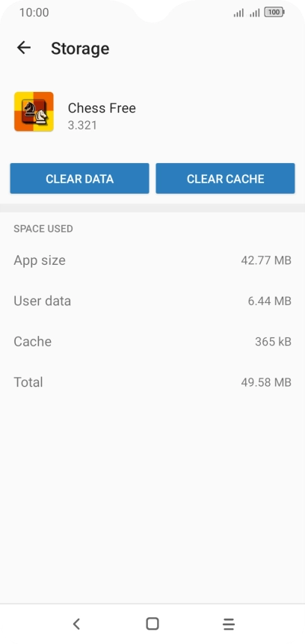Tap the Chess Free app icon
The height and width of the screenshot is (644, 305).
pyautogui.click(x=34, y=111)
